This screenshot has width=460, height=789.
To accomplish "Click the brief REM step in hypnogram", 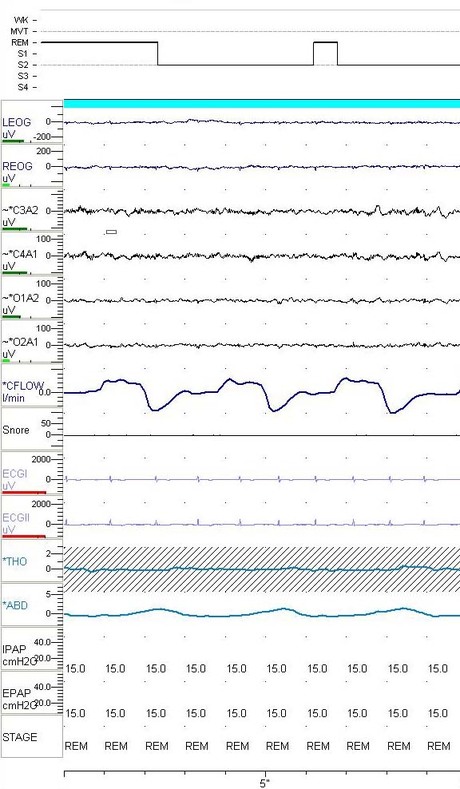I will coord(326,53).
